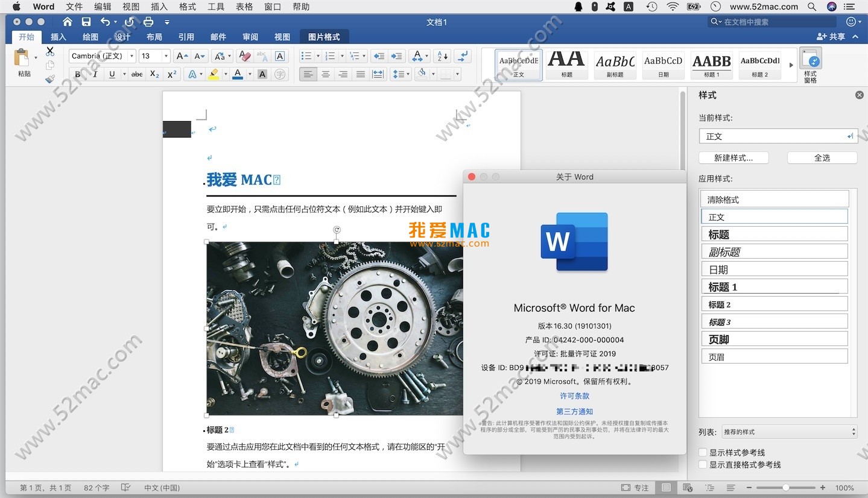Open the 图片格式 tab
Viewport: 868px width, 498px height.
click(324, 37)
